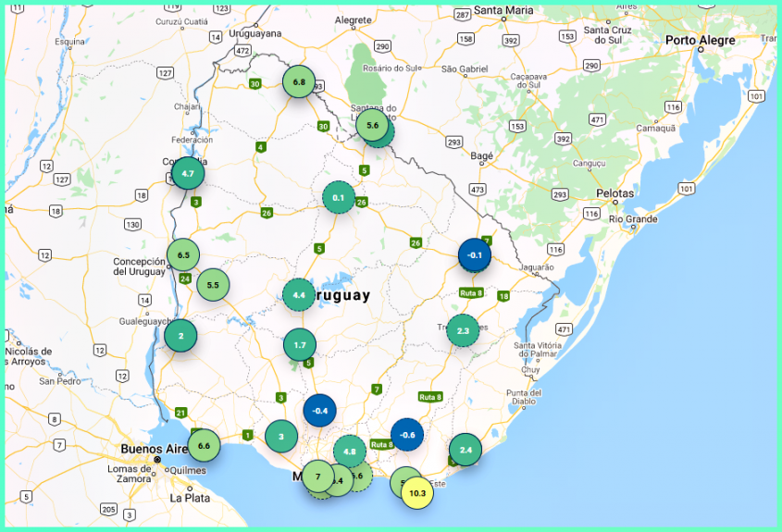This screenshot has width=782, height=532.
Task: Select the 4.7 marker near Concordia
Action: click(188, 173)
